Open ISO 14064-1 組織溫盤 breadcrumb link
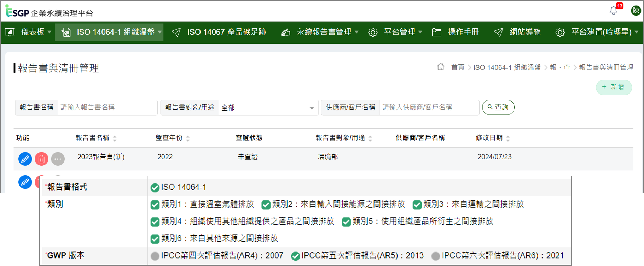Screen dimensions: 644x266 pos(507,67)
